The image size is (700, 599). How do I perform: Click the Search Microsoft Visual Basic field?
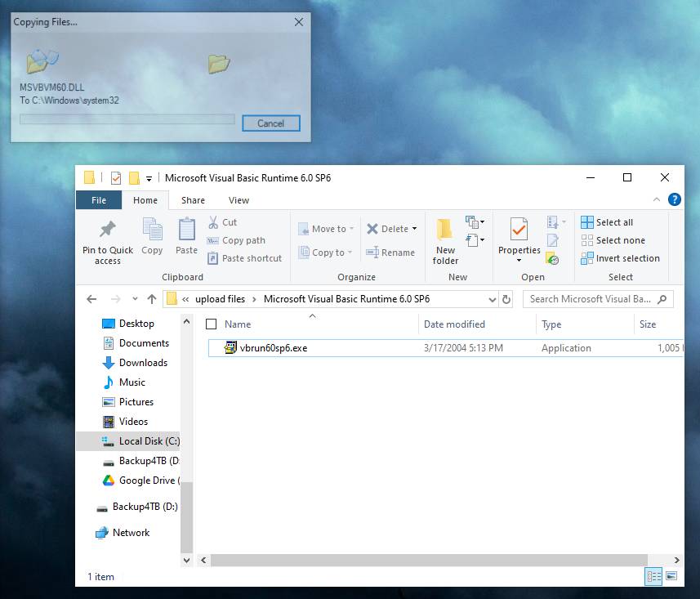[591, 299]
